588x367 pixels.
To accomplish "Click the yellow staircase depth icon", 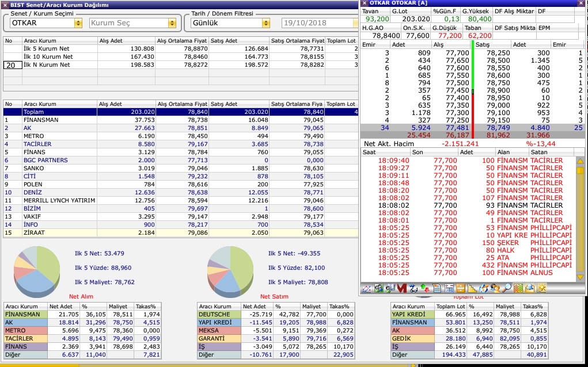I will tap(472, 288).
